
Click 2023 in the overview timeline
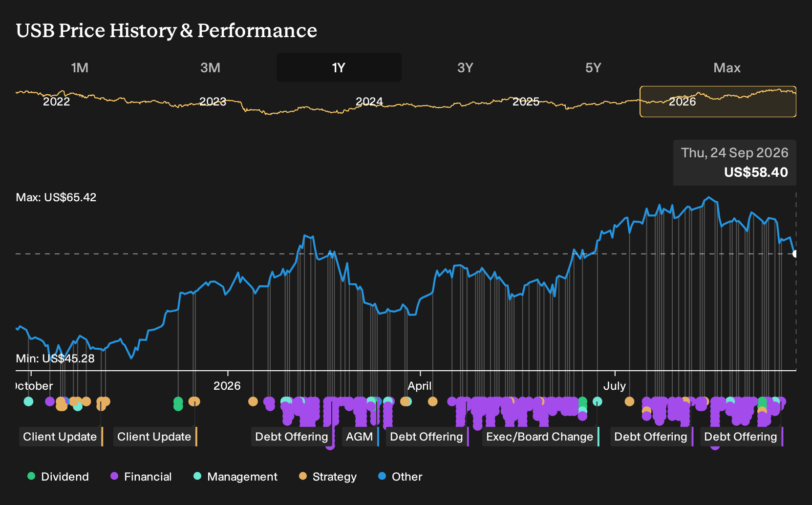pos(213,102)
